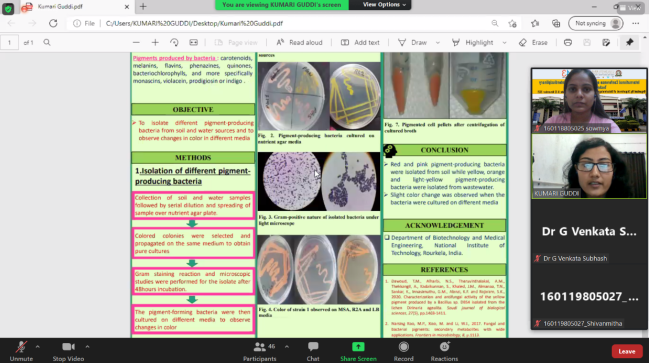This screenshot has height=363, width=649.
Task: Click the page number input field
Action: tap(9, 43)
